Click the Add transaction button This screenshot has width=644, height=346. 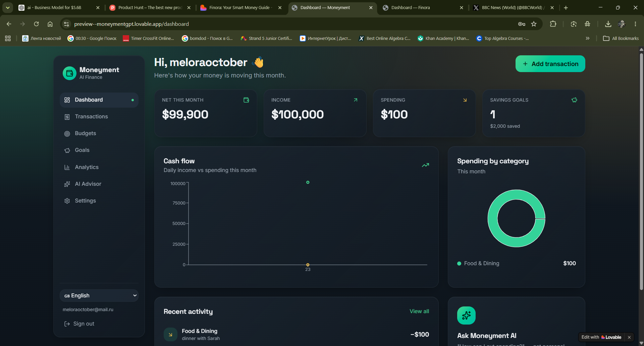pyautogui.click(x=550, y=64)
